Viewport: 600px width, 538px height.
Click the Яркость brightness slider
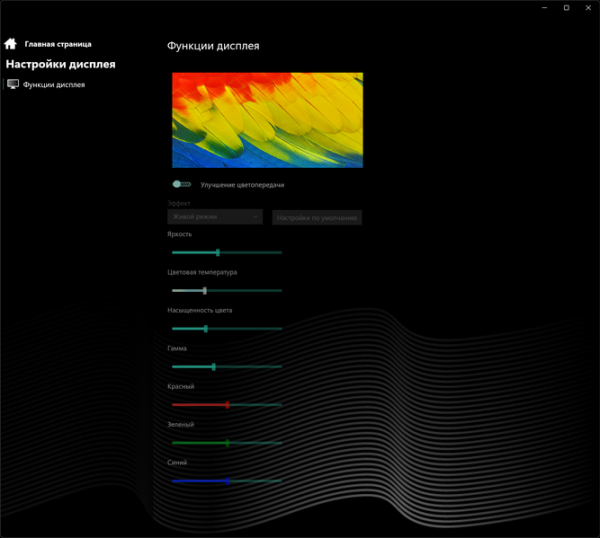click(x=227, y=253)
